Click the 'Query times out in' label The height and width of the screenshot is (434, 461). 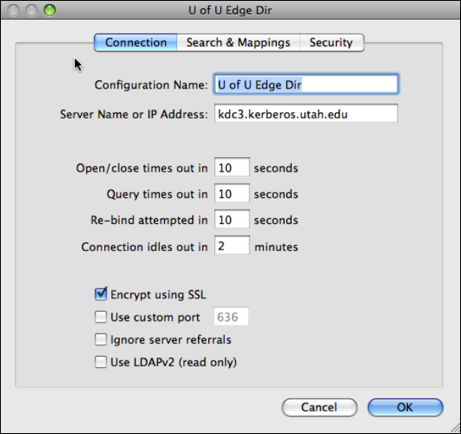pyautogui.click(x=157, y=194)
